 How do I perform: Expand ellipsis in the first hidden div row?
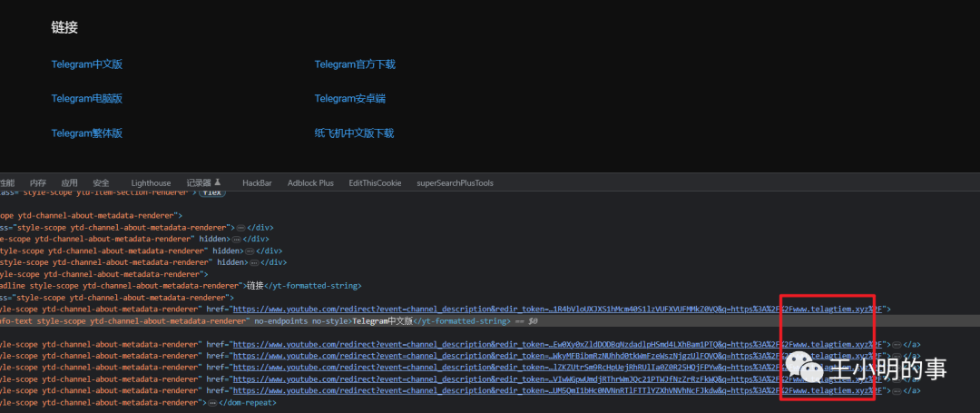(x=236, y=239)
